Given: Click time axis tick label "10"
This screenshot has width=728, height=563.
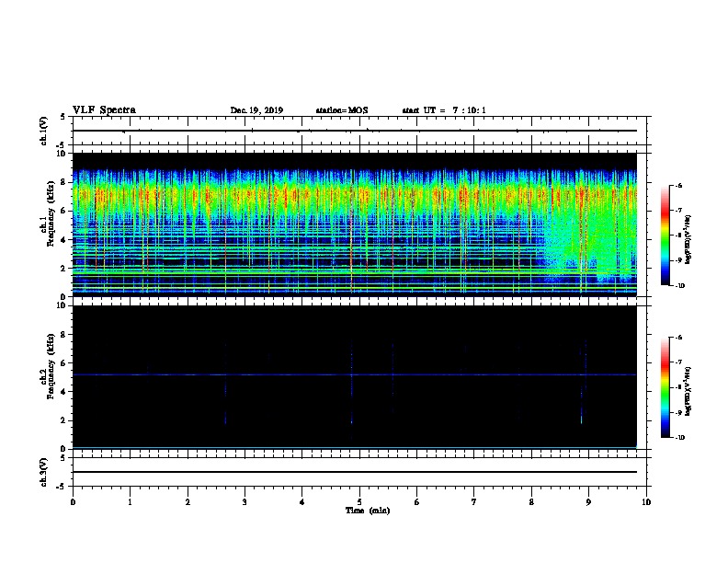Looking at the screenshot, I should pos(646,502).
